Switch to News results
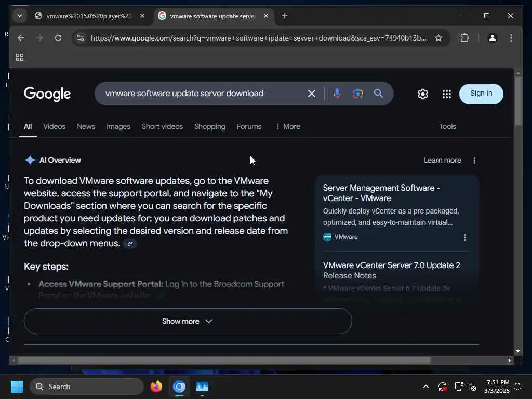 click(x=86, y=127)
